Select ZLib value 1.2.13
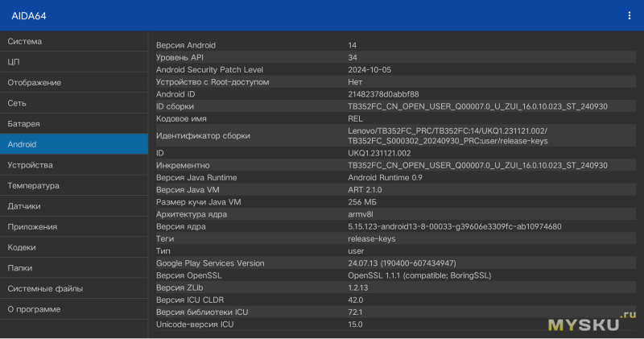 pos(357,287)
